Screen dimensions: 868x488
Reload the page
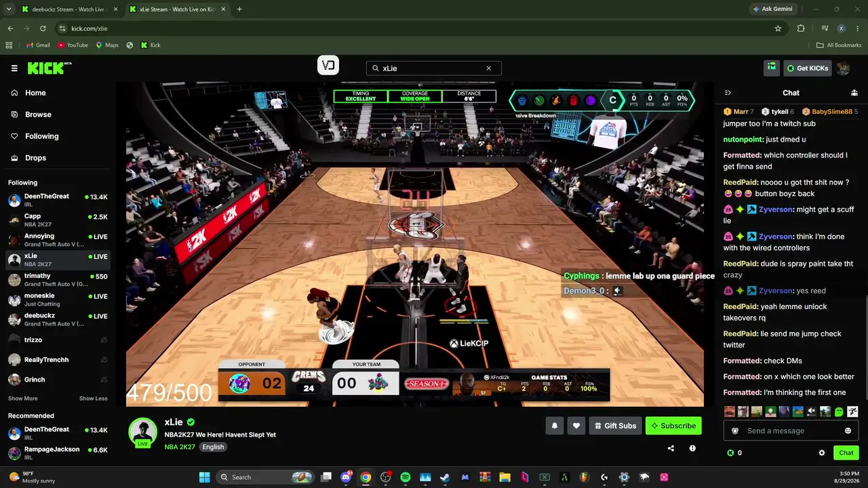[x=43, y=28]
